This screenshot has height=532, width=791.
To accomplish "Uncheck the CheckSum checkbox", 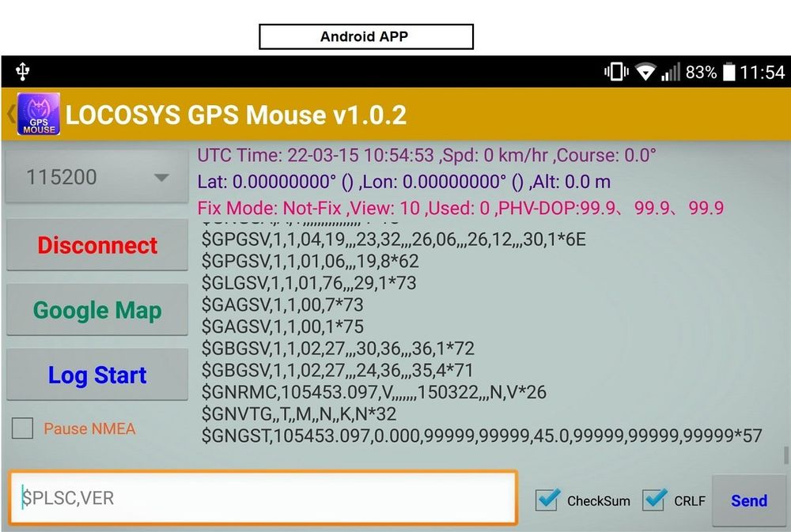I will [x=547, y=500].
